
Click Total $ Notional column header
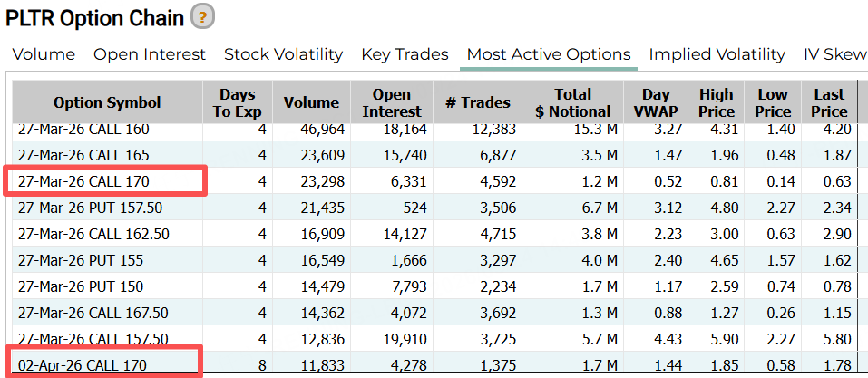pos(572,102)
